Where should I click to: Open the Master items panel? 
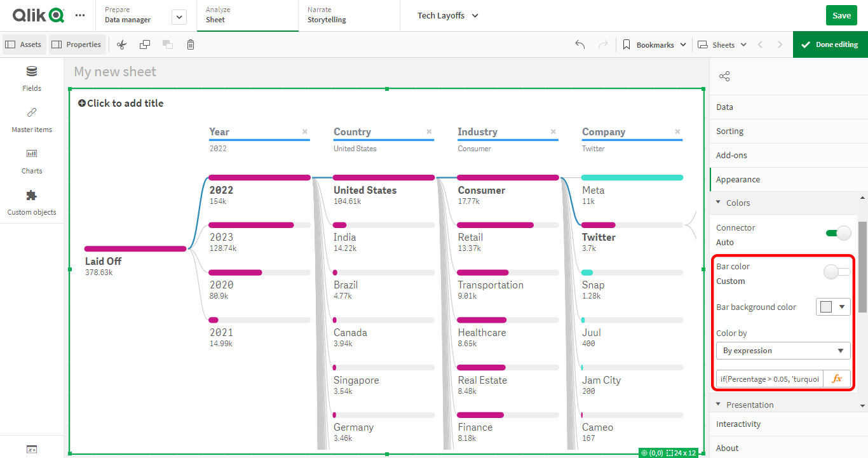pyautogui.click(x=31, y=120)
